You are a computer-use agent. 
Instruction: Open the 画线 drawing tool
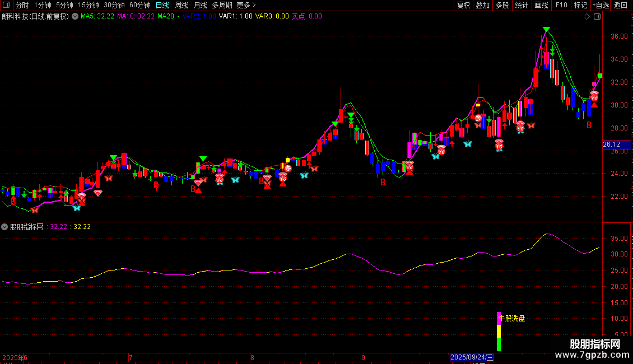541,5
